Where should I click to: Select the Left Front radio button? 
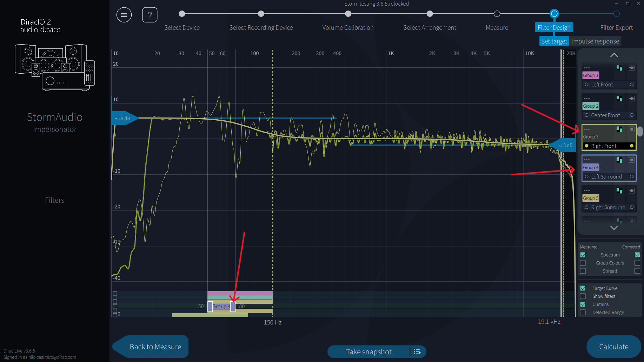[586, 85]
